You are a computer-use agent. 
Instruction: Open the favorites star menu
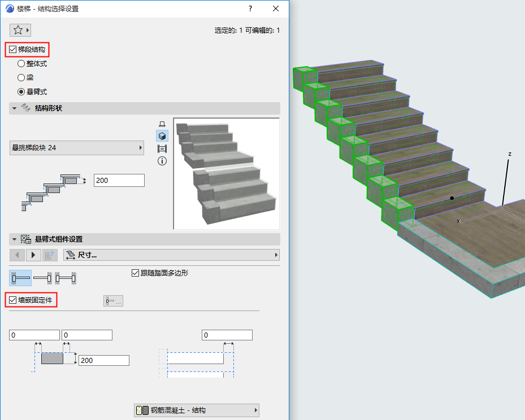point(19,29)
